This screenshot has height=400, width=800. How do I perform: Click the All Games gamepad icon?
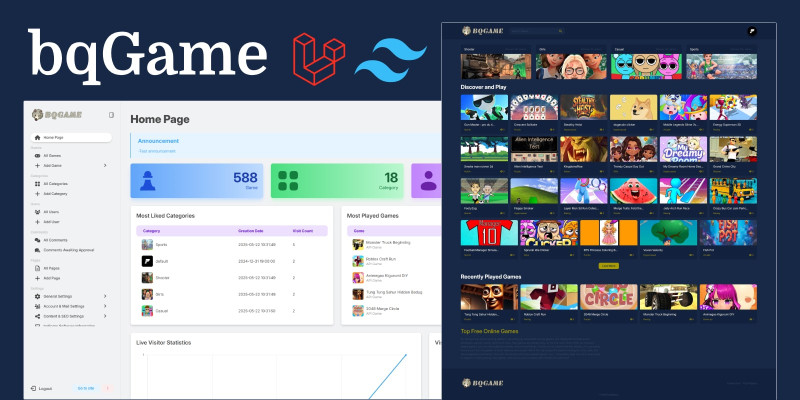tap(37, 156)
